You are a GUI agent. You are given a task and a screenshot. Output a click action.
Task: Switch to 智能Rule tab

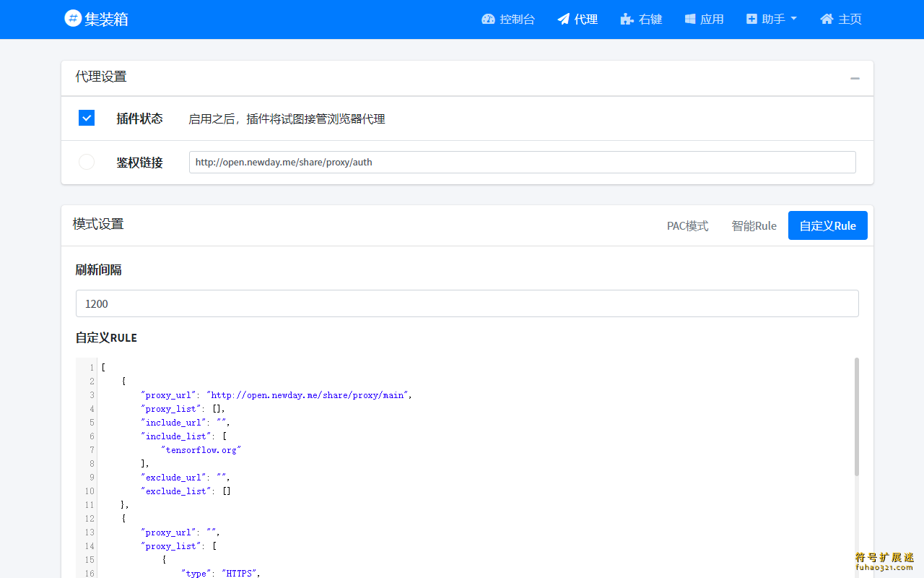click(x=754, y=225)
